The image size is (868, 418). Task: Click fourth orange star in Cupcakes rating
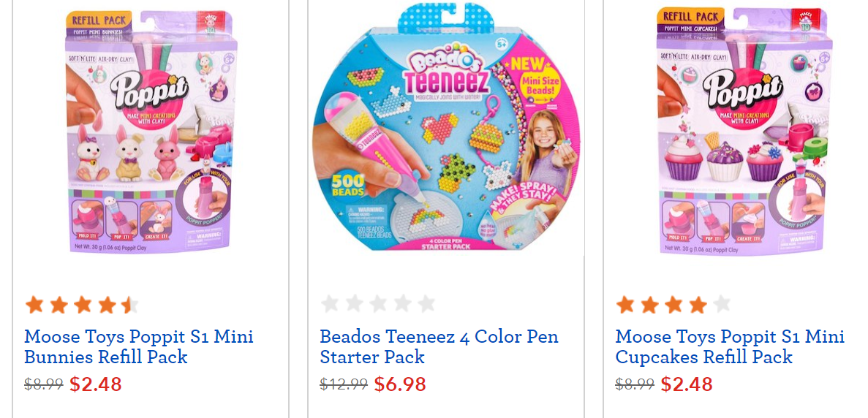pyautogui.click(x=698, y=304)
